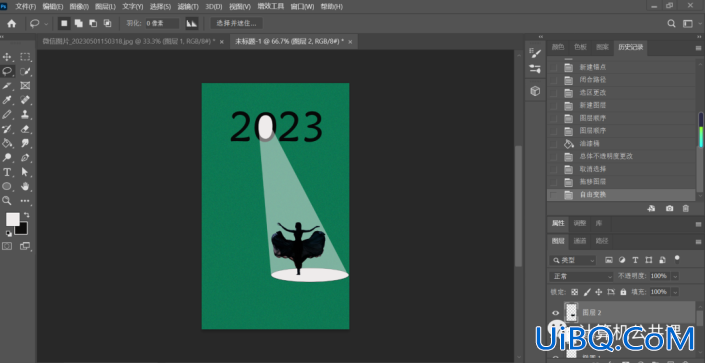The image size is (705, 363).
Task: Open the brush settings panel icon
Action: coord(535,54)
